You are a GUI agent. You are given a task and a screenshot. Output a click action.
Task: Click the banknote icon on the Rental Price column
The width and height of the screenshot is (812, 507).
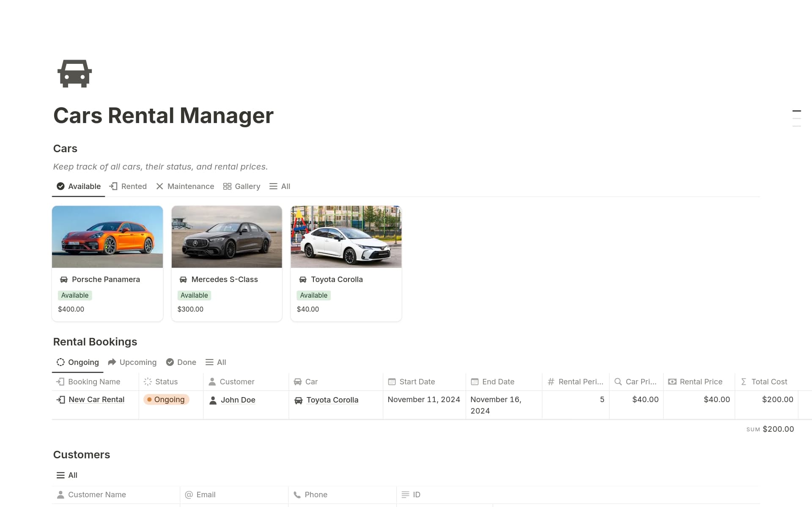(x=672, y=381)
